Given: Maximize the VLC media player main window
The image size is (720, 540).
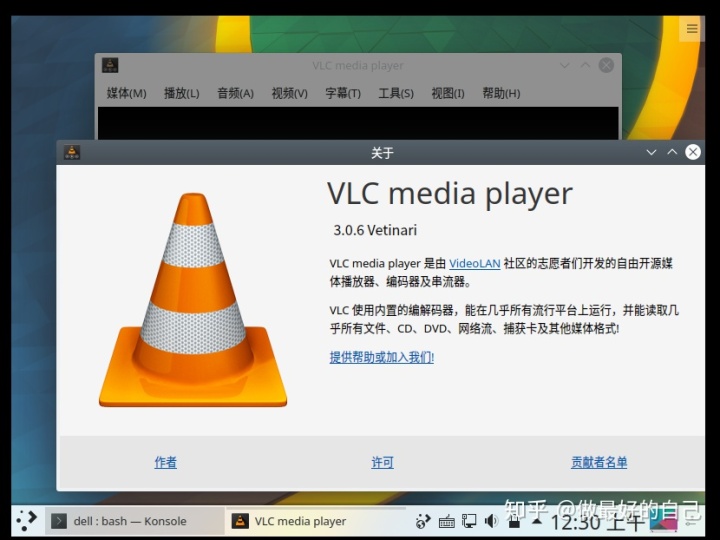Looking at the screenshot, I should [585, 65].
